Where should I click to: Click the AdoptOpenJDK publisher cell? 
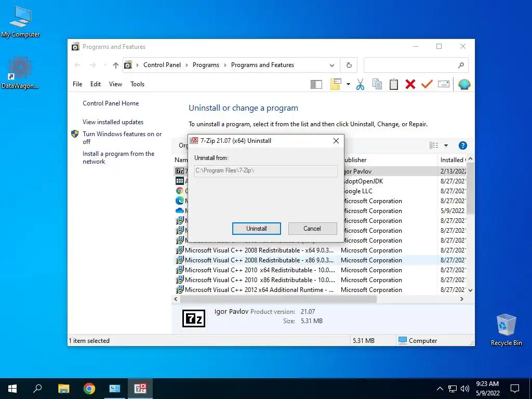pyautogui.click(x=363, y=181)
